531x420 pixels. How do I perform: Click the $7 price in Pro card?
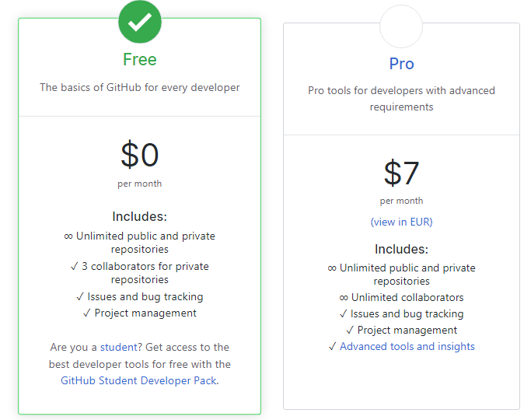pos(401,173)
